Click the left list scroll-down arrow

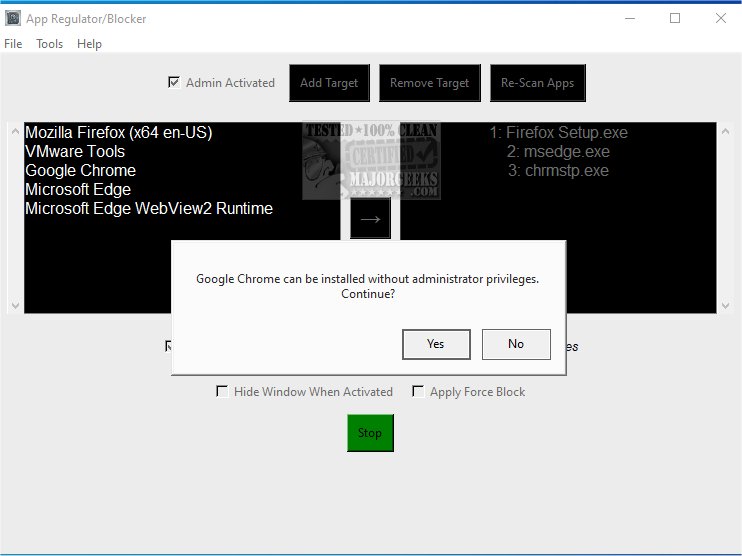click(15, 305)
